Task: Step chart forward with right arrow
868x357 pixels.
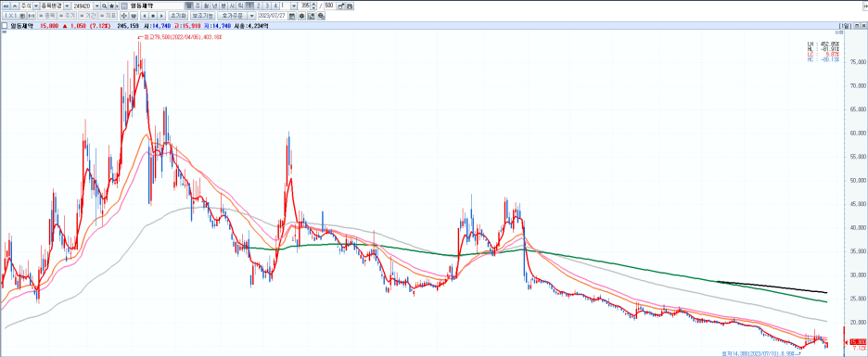Action: click(x=161, y=16)
